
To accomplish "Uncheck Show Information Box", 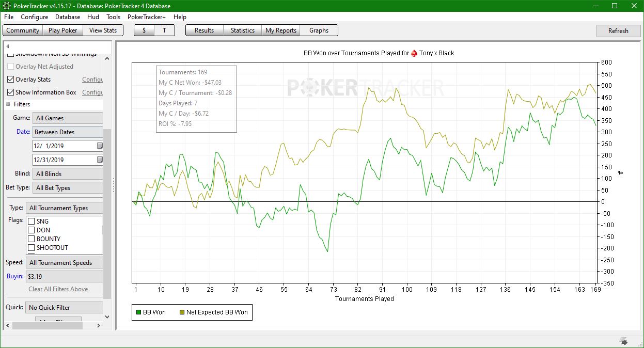I will tap(11, 92).
